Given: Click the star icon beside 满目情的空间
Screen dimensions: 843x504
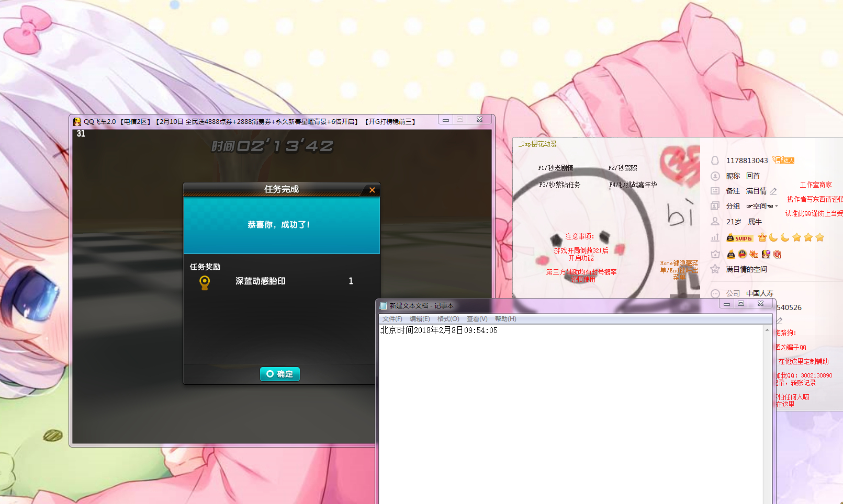Looking at the screenshot, I should [x=715, y=269].
